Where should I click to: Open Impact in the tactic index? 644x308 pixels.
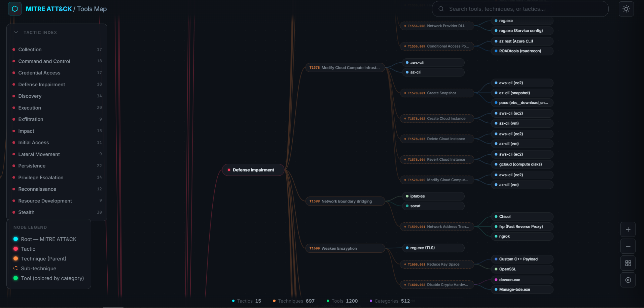tap(57, 131)
